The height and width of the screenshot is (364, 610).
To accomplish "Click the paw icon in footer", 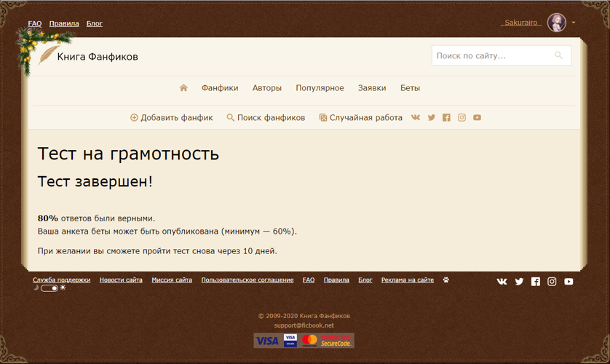I will click(x=446, y=280).
